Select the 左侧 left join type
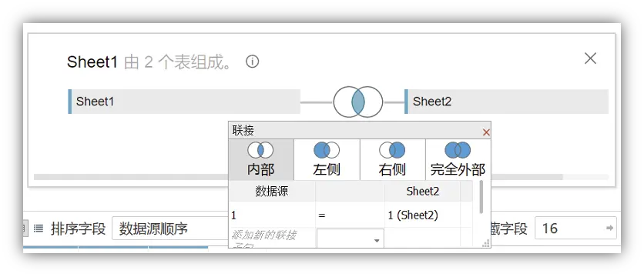The image size is (644, 277). click(327, 159)
